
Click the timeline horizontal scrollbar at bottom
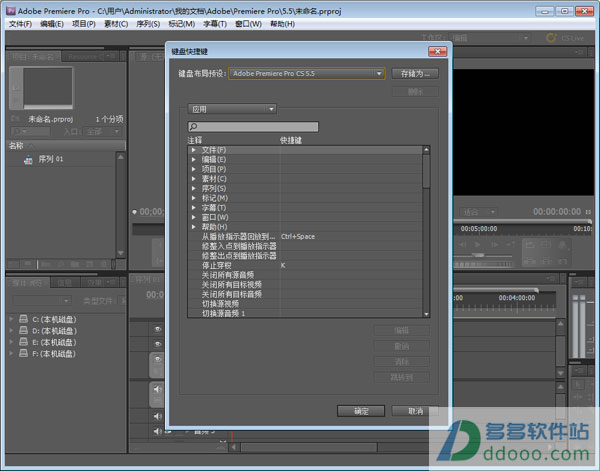[308, 447]
